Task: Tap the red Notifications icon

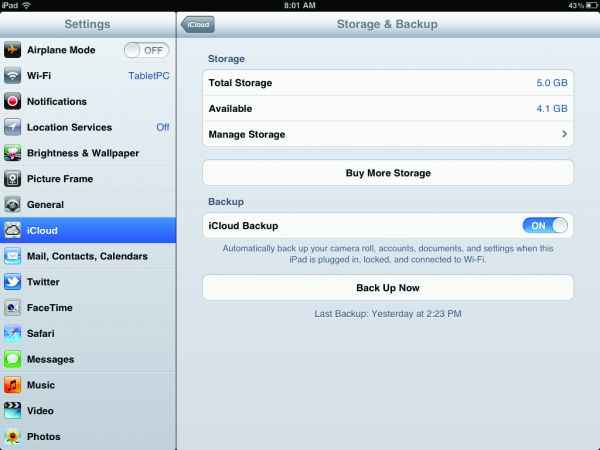Action: pyautogui.click(x=12, y=101)
